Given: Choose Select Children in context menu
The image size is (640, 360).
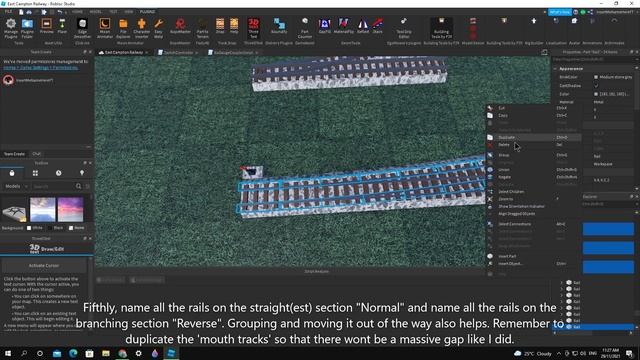Looking at the screenshot, I should click(533, 191).
